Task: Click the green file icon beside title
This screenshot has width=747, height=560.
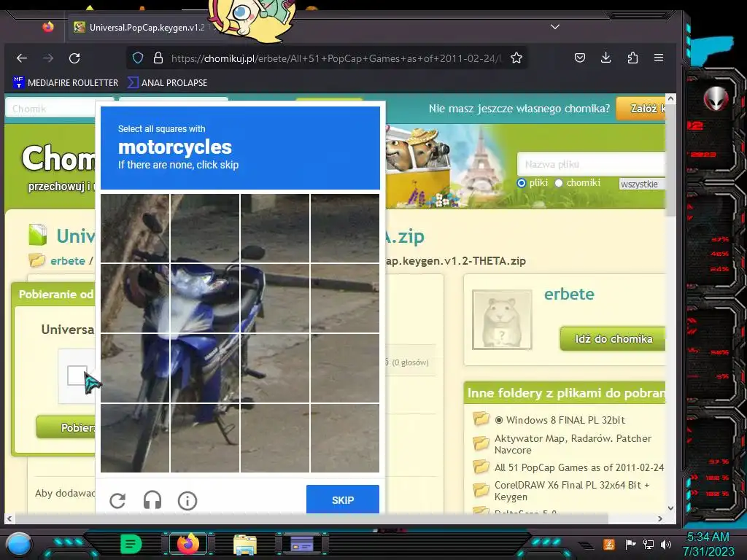Action: point(38,235)
